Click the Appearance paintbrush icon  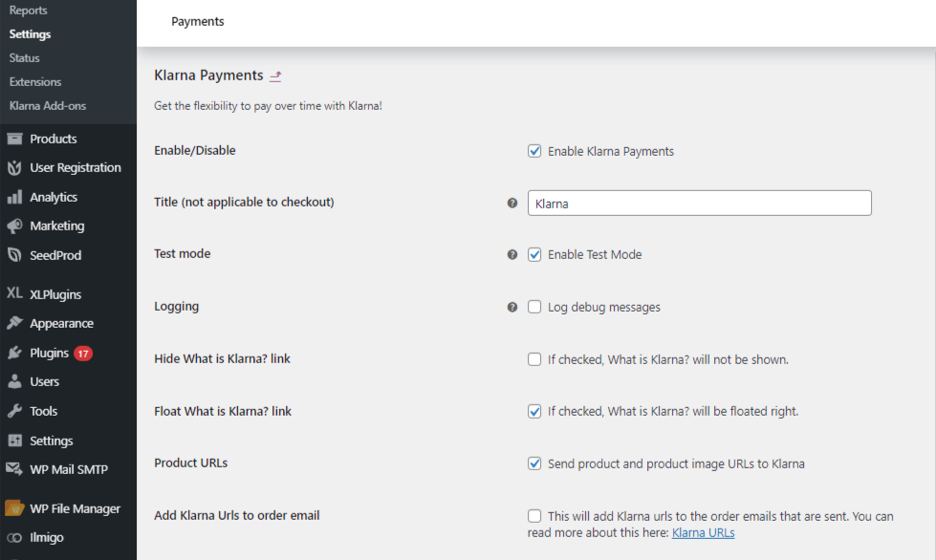click(x=14, y=323)
